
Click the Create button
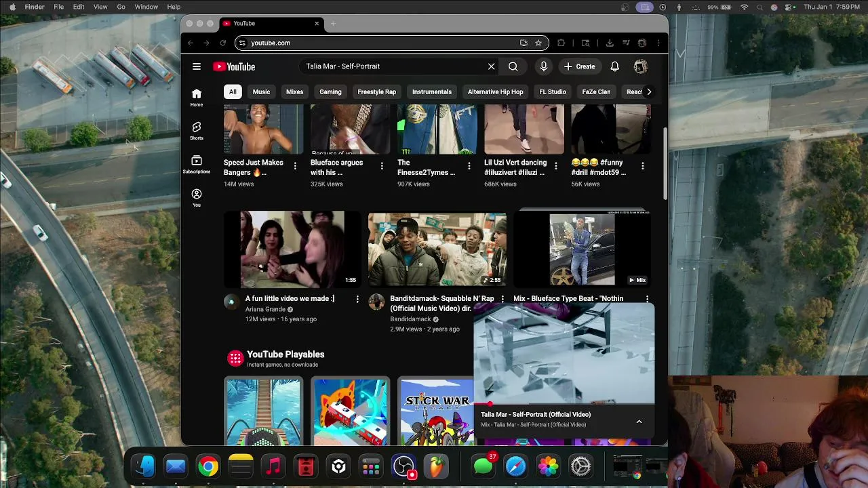tap(579, 66)
